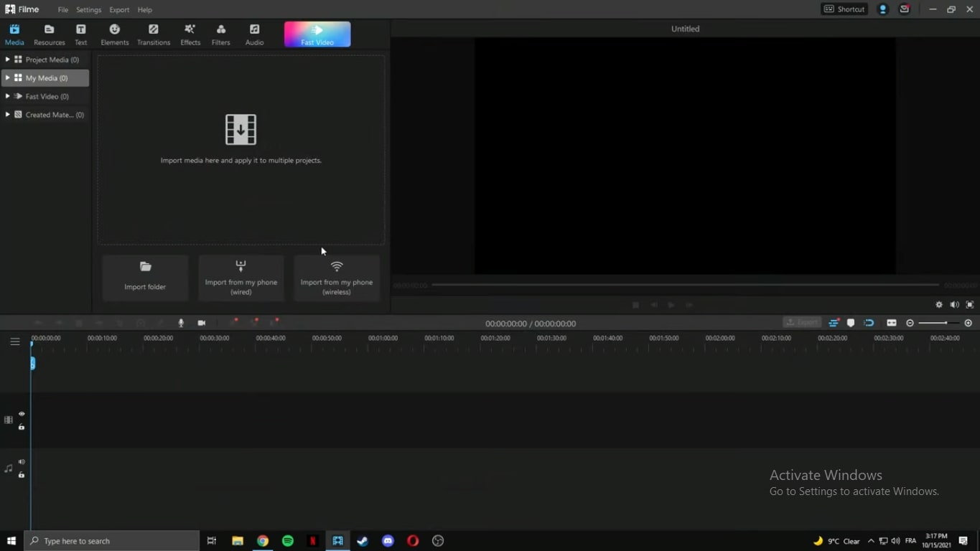Show hidden system tray icons

pos(871,541)
